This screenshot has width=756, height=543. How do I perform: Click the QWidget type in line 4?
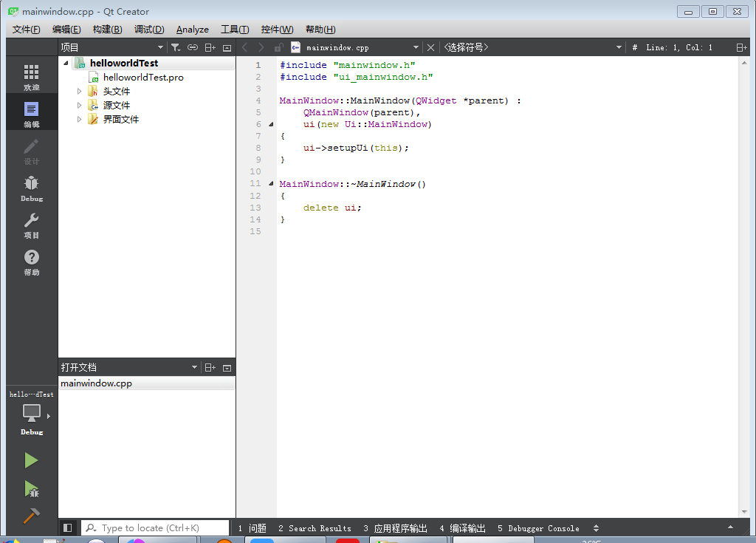pyautogui.click(x=436, y=101)
